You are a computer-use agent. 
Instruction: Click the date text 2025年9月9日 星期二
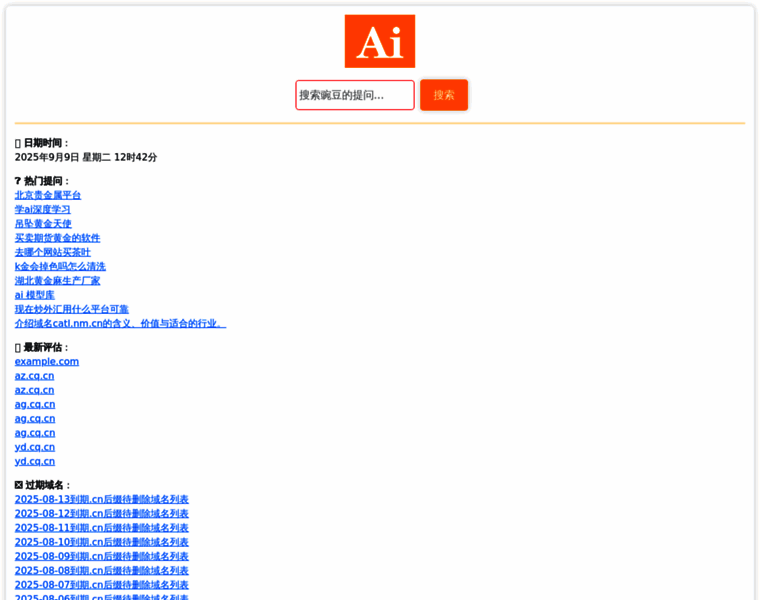pyautogui.click(x=63, y=157)
